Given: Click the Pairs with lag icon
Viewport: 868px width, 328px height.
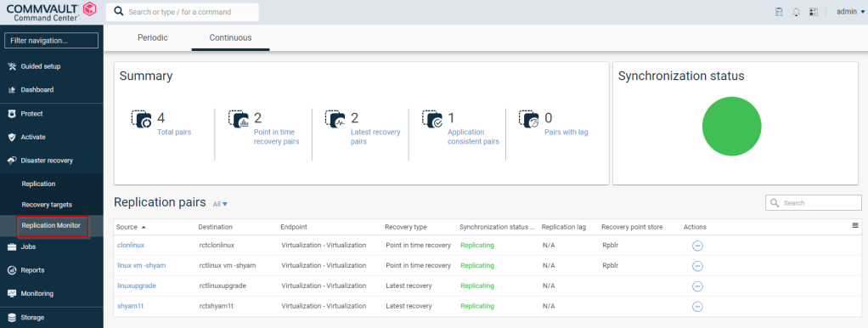Looking at the screenshot, I should 528,119.
